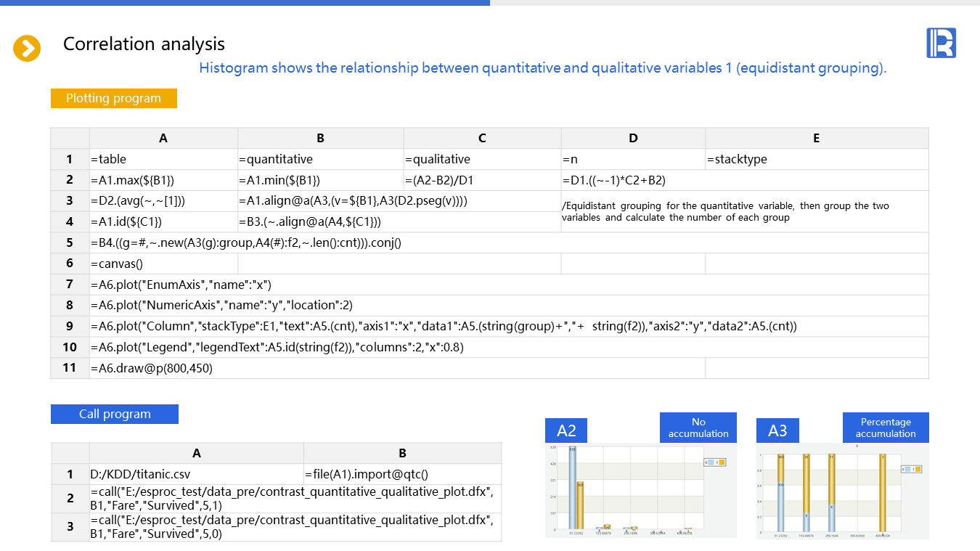Select the blue Call program label
This screenshot has height=551, width=980.
115,415
